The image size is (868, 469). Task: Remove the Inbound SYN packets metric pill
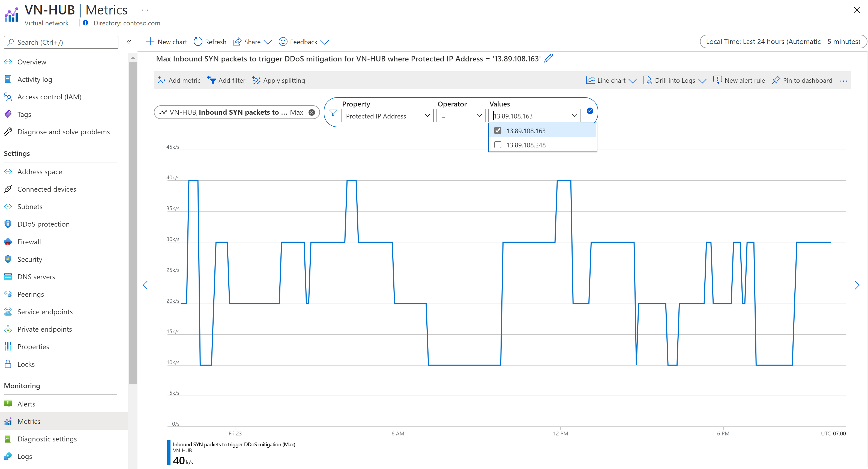coord(312,112)
